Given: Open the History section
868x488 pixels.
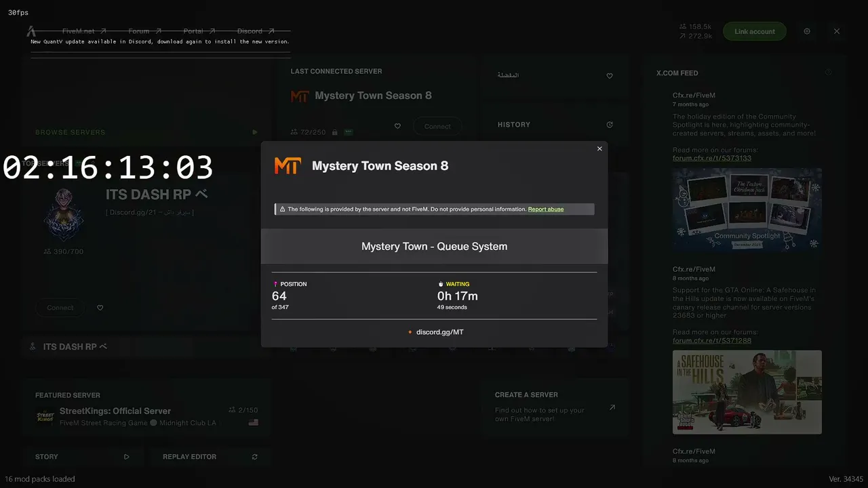Looking at the screenshot, I should click(x=555, y=125).
